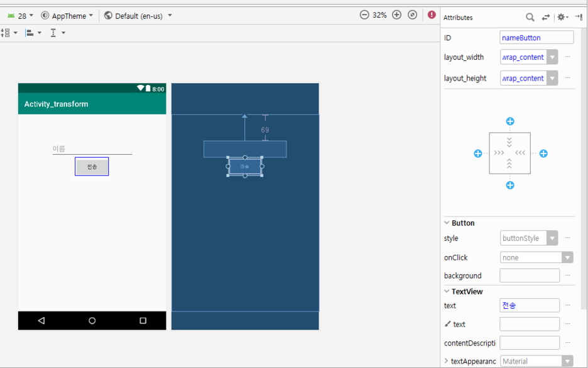Click the ID field containing nameButton
This screenshot has height=368, width=588.
click(536, 38)
